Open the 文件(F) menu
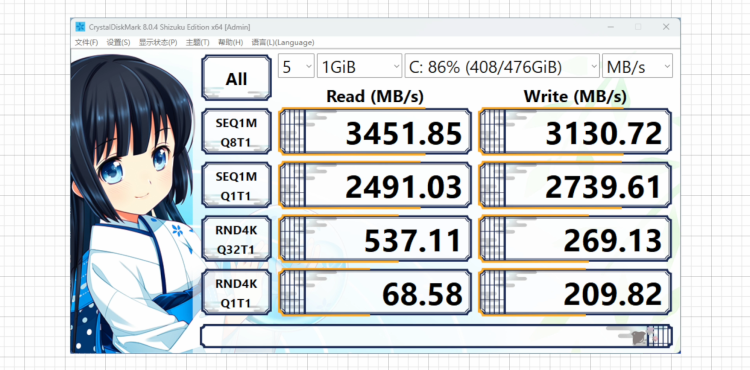 pos(87,43)
